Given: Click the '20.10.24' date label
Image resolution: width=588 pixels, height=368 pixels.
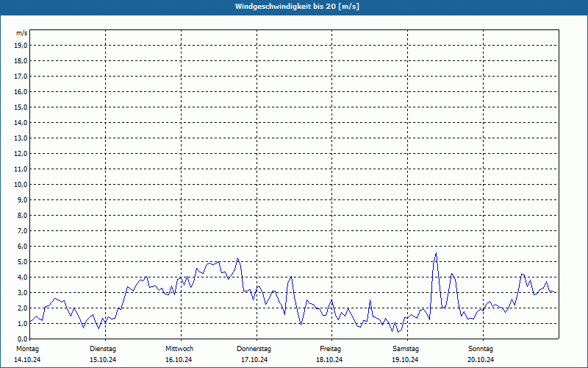Looking at the screenshot, I should click(481, 360).
